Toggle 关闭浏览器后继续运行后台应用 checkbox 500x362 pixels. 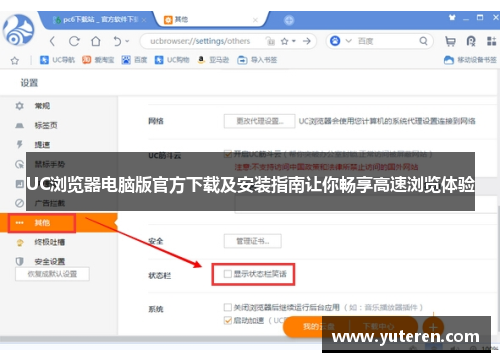pyautogui.click(x=228, y=307)
